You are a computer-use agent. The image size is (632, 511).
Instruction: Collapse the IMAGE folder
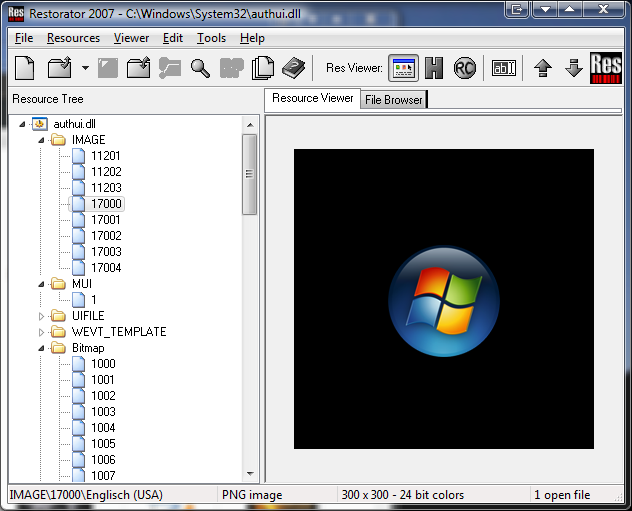[41, 140]
